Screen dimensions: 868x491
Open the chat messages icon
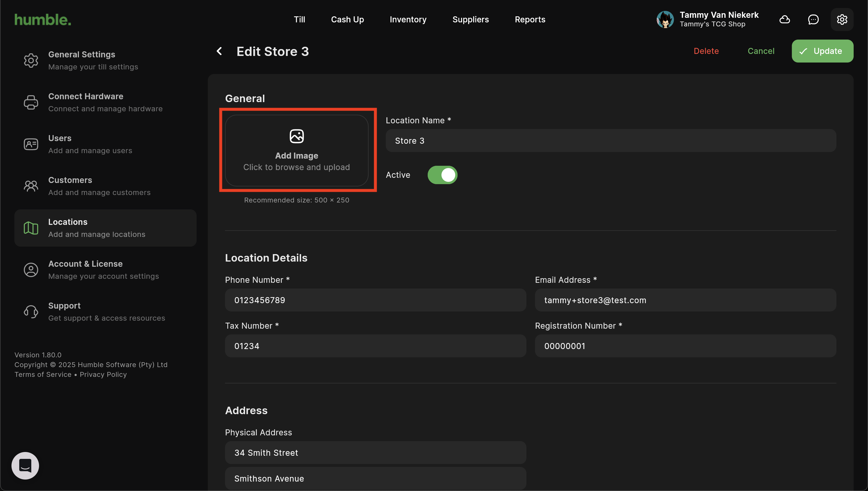813,20
